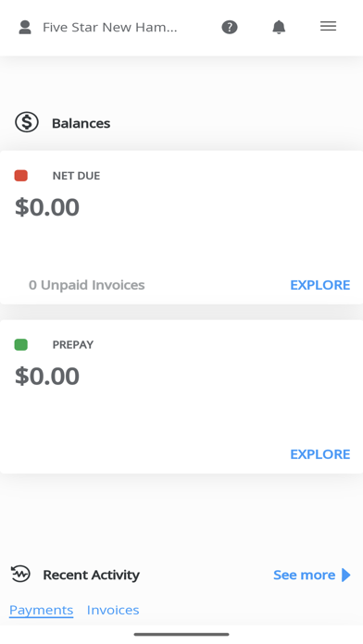The width and height of the screenshot is (363, 644).
Task: Tap the blue See more arrow
Action: click(346, 575)
